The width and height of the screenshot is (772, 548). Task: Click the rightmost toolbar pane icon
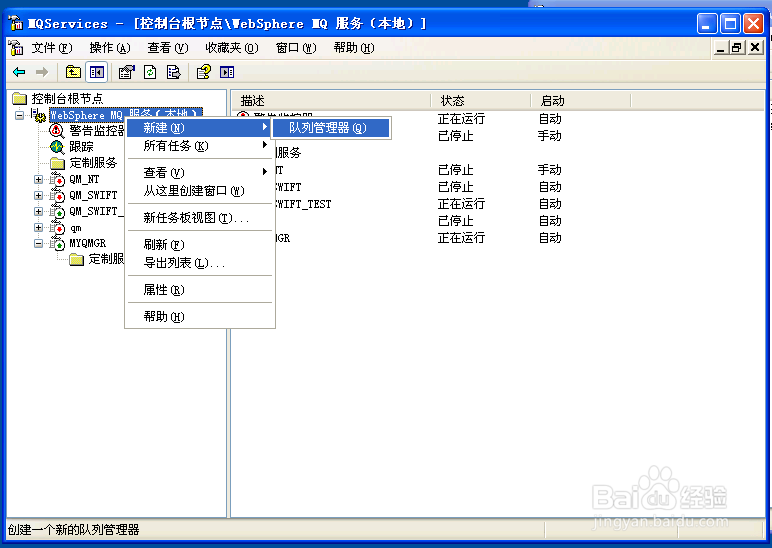point(227,72)
